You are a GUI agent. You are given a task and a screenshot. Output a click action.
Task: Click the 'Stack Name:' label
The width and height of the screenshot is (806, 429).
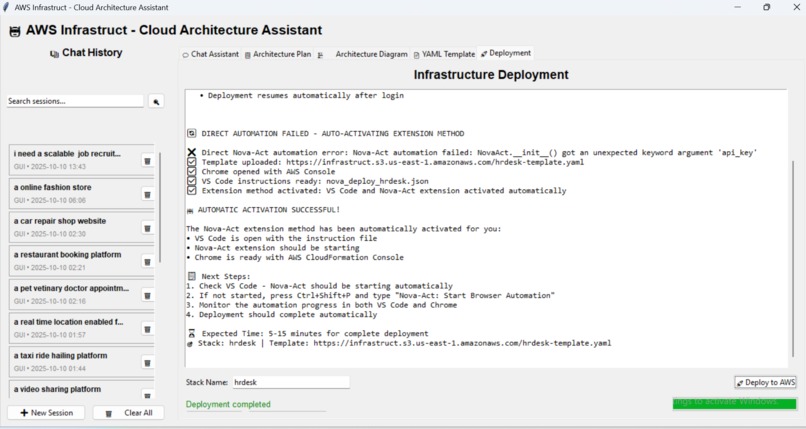(207, 382)
